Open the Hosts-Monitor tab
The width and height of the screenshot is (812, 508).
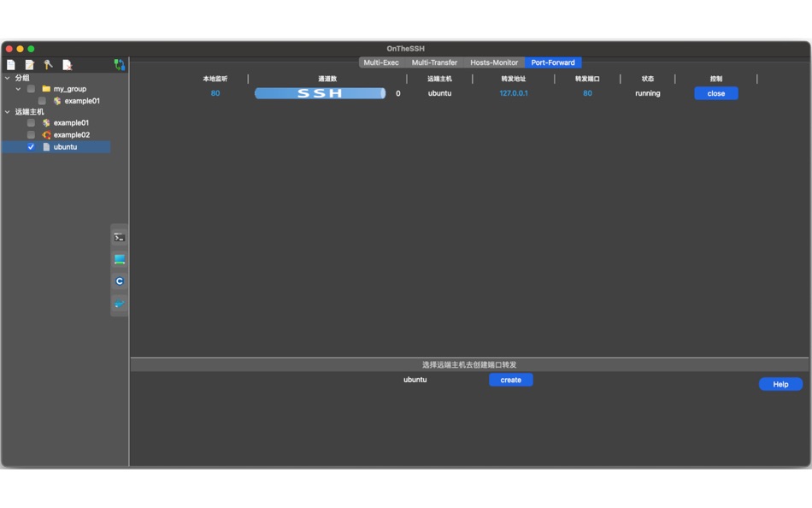point(494,62)
